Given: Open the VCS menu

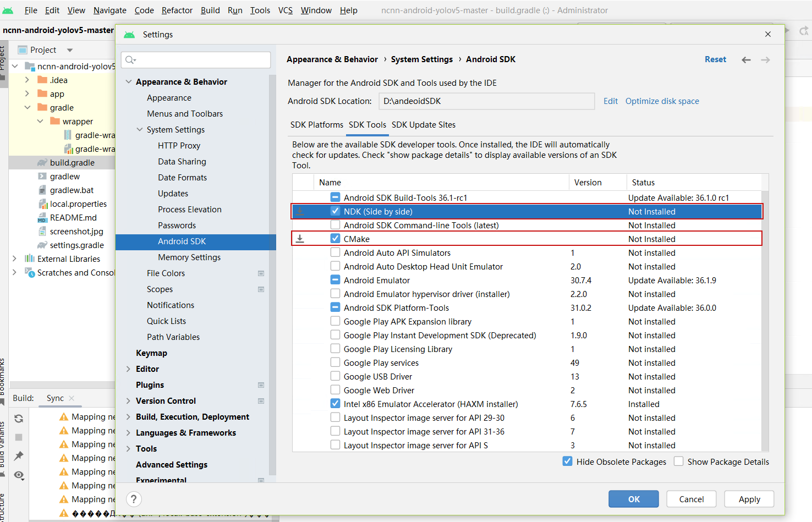Looking at the screenshot, I should click(286, 10).
